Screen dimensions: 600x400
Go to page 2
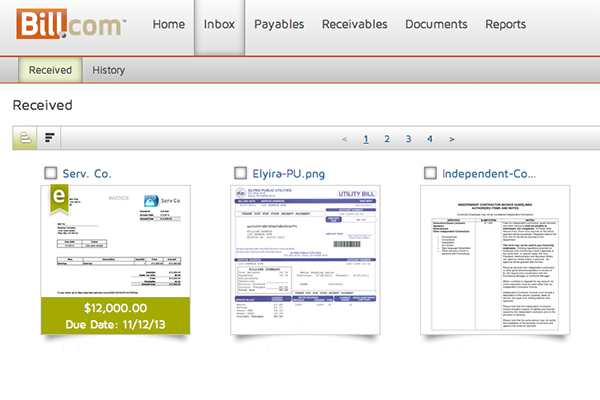(387, 139)
